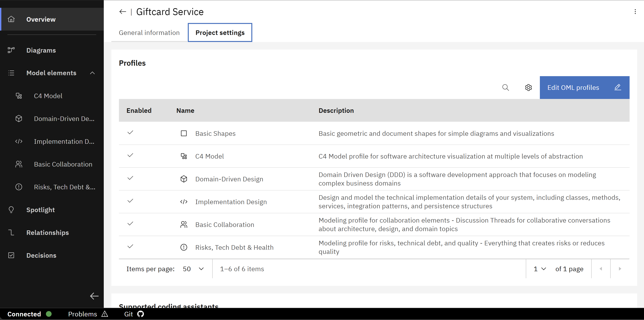The height and width of the screenshot is (320, 644).
Task: Click the C4 Model enabled checkmark
Action: point(130,155)
